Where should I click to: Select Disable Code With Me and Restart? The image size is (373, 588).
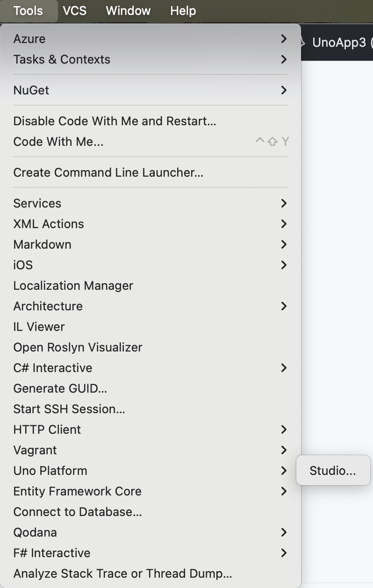115,121
